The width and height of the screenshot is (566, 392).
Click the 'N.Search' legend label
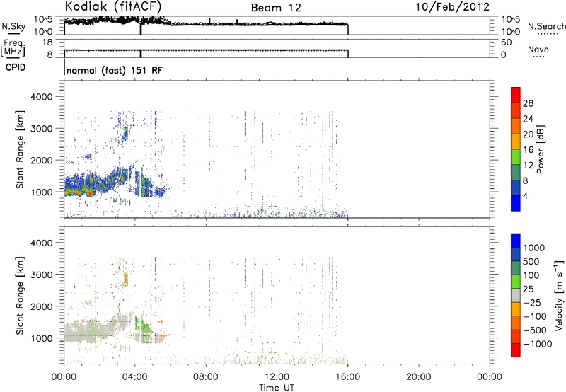[x=546, y=26]
